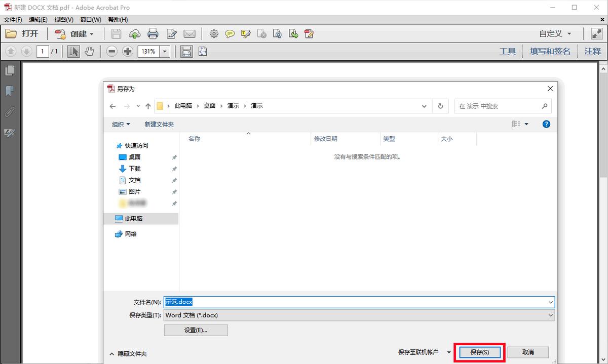Open the page thumbnails panel
Image resolution: width=608 pixels, height=364 pixels.
10,70
